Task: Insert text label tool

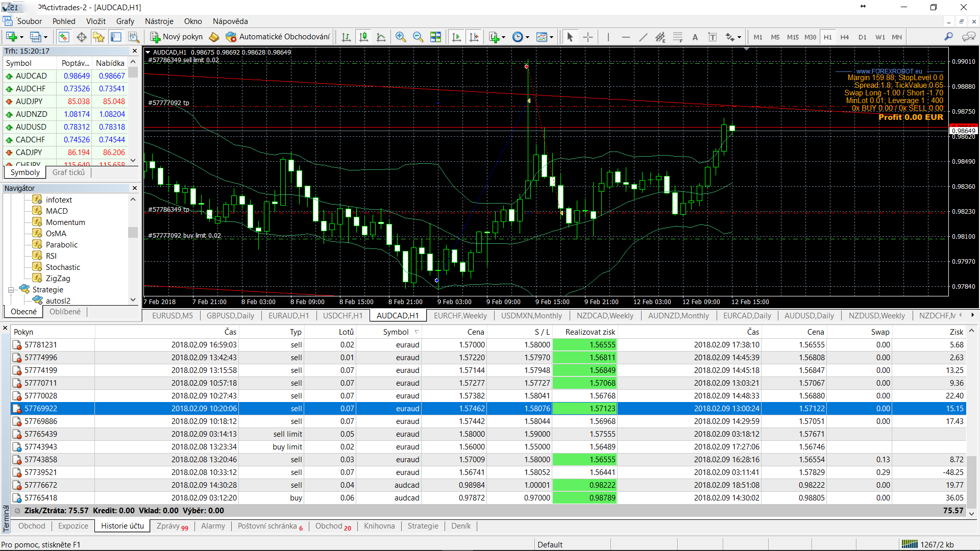Action: [x=713, y=37]
